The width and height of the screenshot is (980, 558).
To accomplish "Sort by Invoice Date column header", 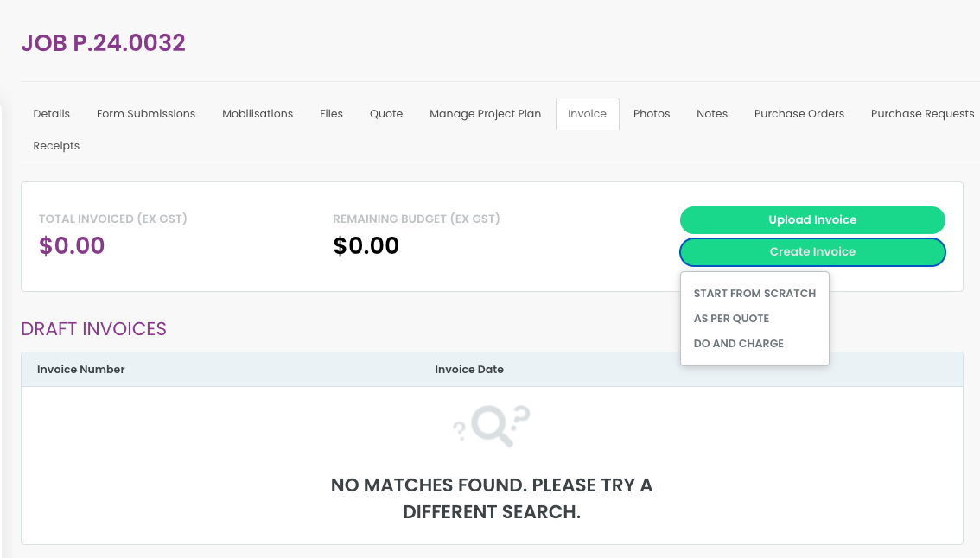I will coord(468,370).
